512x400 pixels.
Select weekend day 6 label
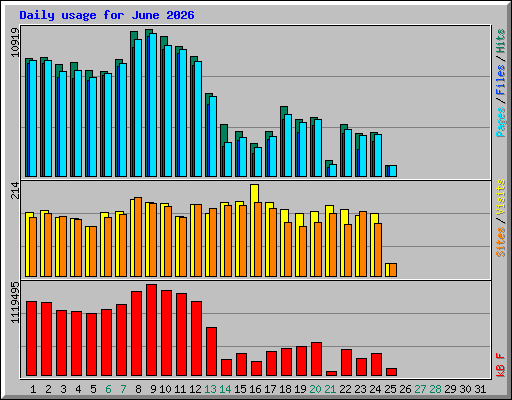pyautogui.click(x=108, y=389)
